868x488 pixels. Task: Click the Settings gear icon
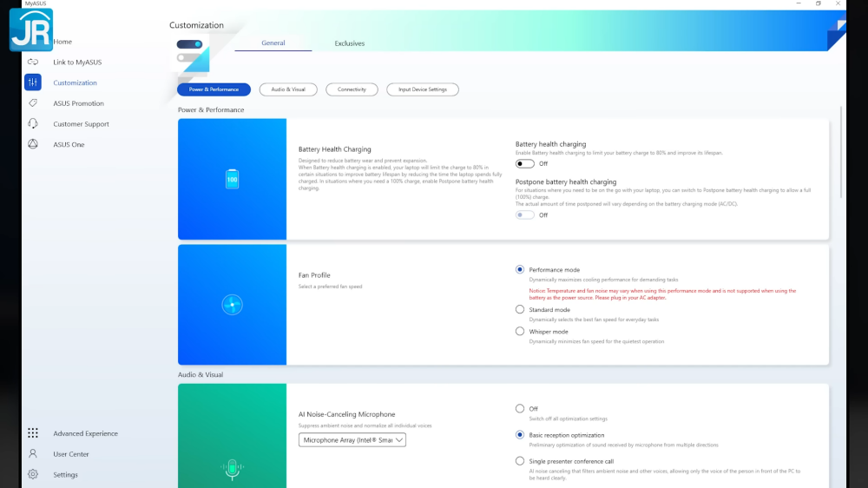pyautogui.click(x=33, y=474)
